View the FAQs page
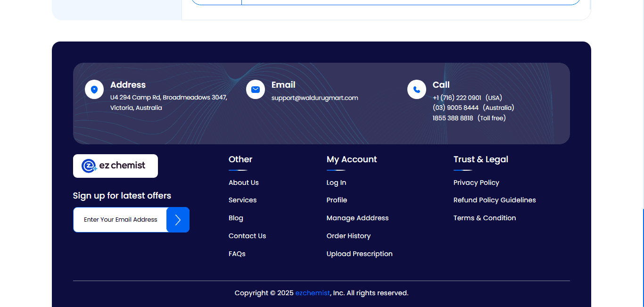The image size is (644, 307). [x=237, y=254]
